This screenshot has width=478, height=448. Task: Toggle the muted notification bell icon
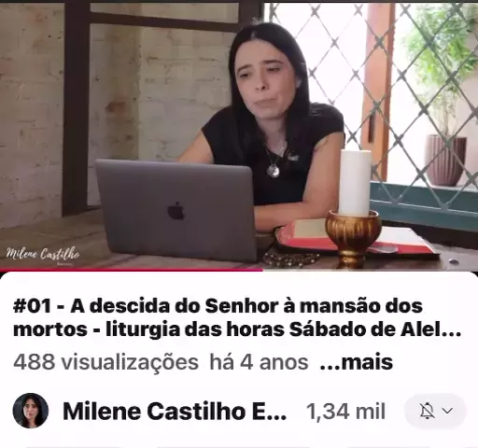(427, 411)
